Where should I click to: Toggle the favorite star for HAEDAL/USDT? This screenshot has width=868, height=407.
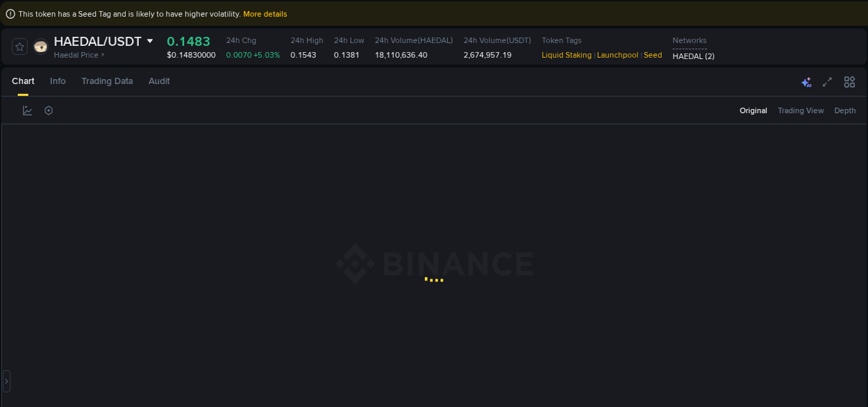19,46
